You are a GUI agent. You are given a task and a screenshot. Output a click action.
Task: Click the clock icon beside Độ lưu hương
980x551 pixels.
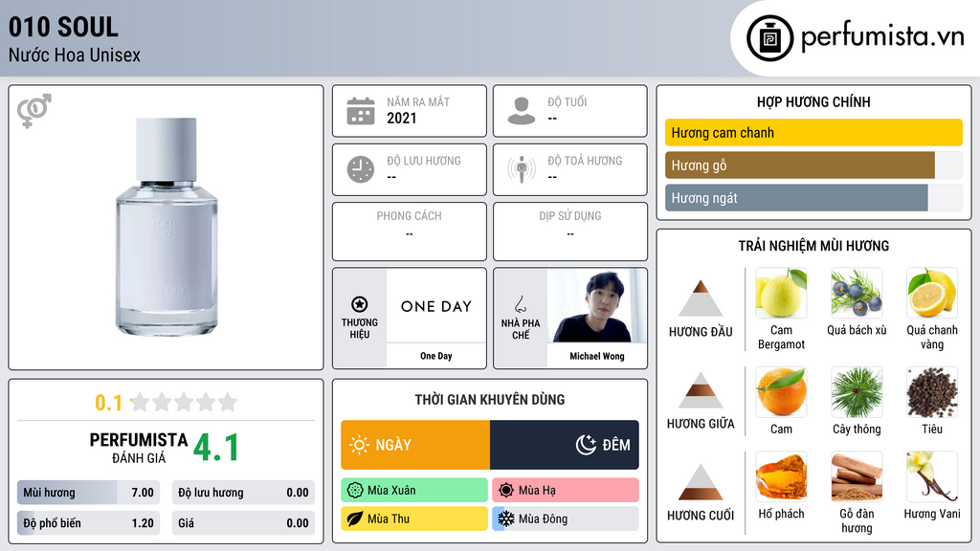click(x=361, y=169)
